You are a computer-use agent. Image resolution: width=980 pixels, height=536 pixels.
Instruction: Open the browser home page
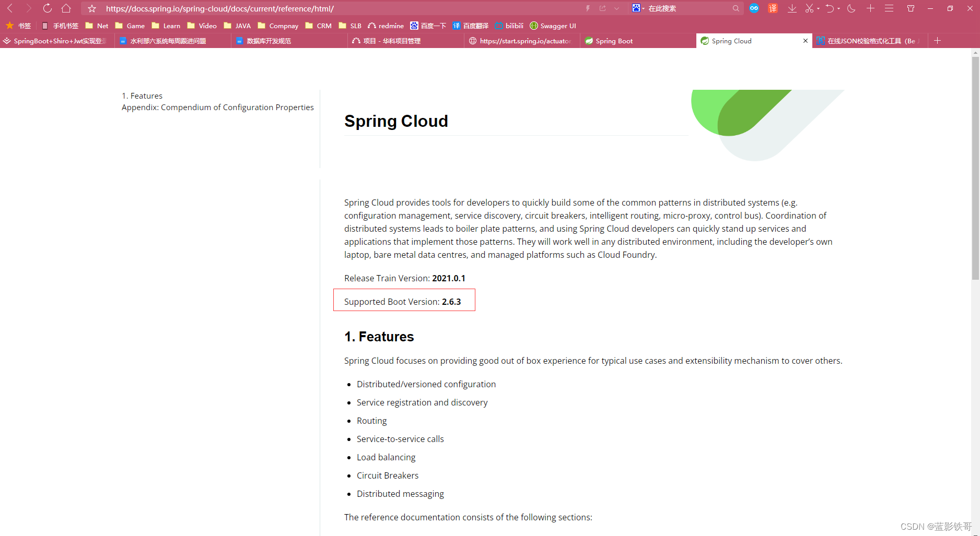coord(66,8)
